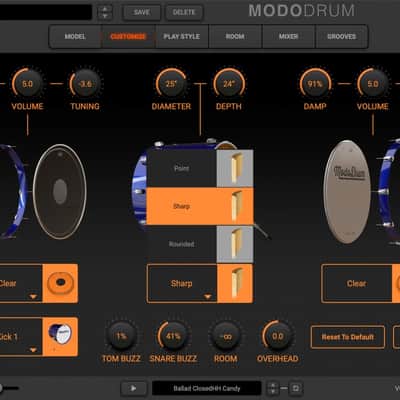Screen dimensions: 400x400
Task: Click the Rounded edge profile icon
Action: pyautogui.click(x=235, y=244)
